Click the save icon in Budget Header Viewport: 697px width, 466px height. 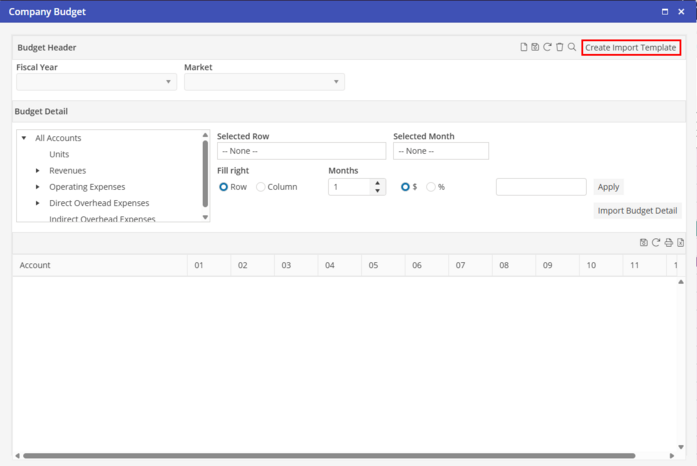click(x=535, y=47)
